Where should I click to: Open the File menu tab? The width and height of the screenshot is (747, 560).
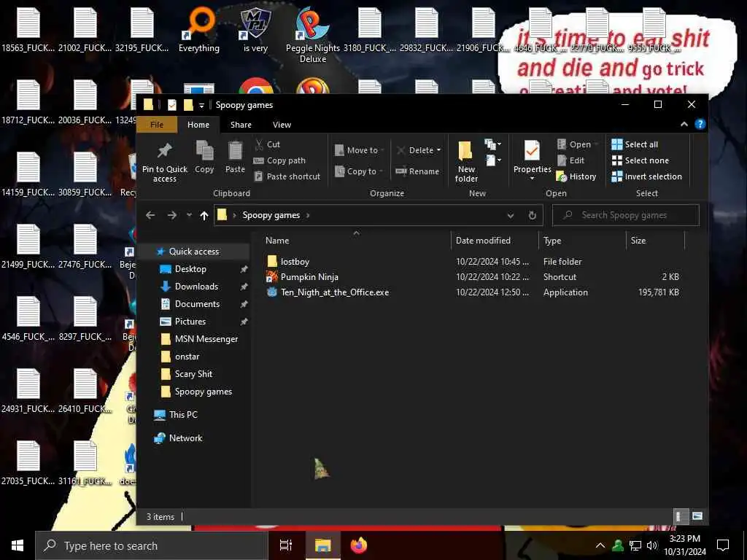[157, 125]
